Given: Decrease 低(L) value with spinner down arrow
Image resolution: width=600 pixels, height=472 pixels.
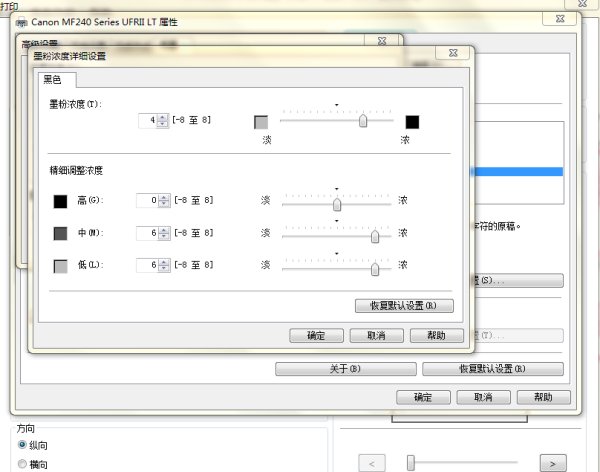Looking at the screenshot, I should (164, 269).
